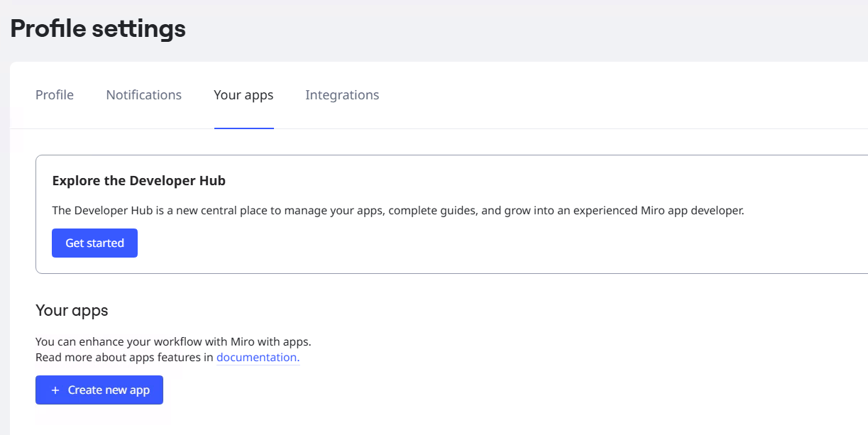Viewport: 868px width, 435px height.
Task: Click the Your apps section heading
Action: tap(72, 311)
